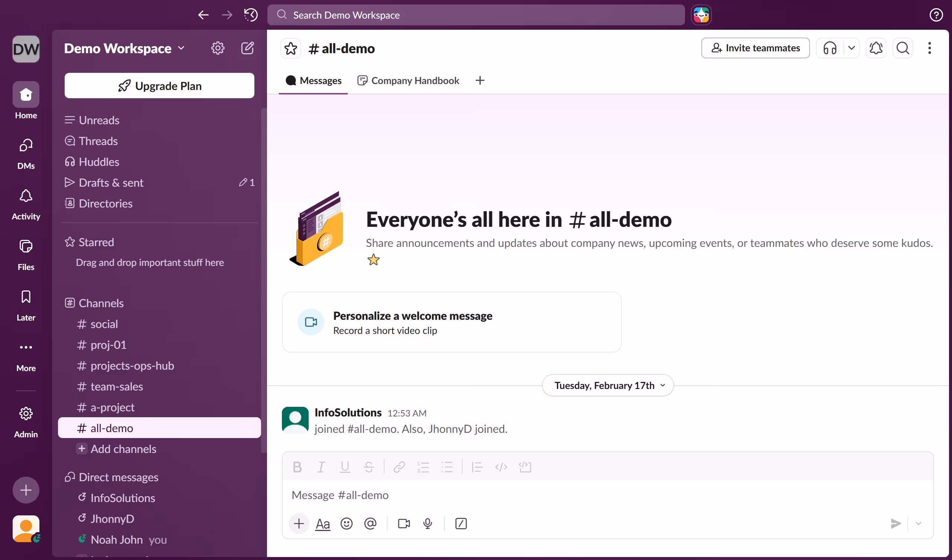Open Unreads in sidebar

[160, 120]
